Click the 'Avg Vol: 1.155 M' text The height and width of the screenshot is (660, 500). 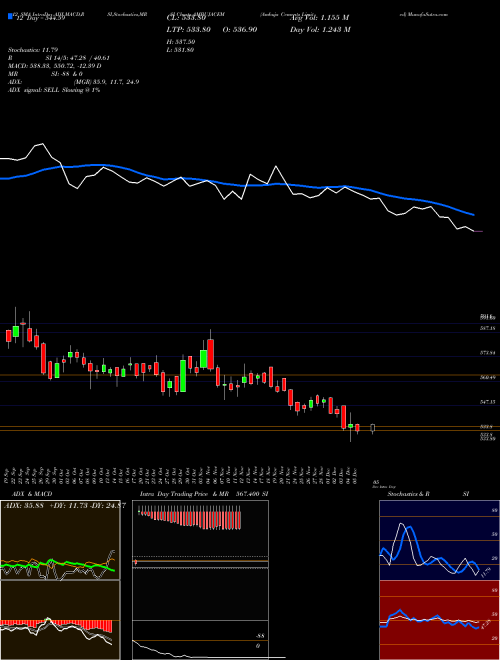(319, 18)
